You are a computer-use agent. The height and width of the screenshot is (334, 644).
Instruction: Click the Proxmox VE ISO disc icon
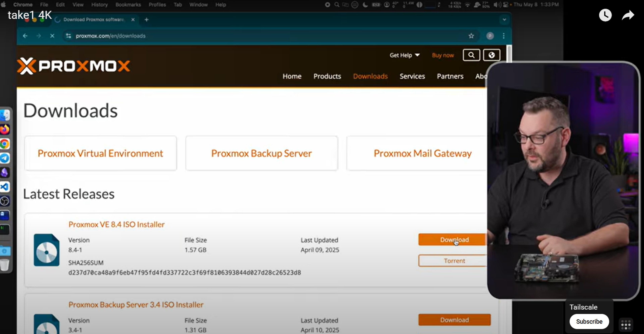(46, 250)
